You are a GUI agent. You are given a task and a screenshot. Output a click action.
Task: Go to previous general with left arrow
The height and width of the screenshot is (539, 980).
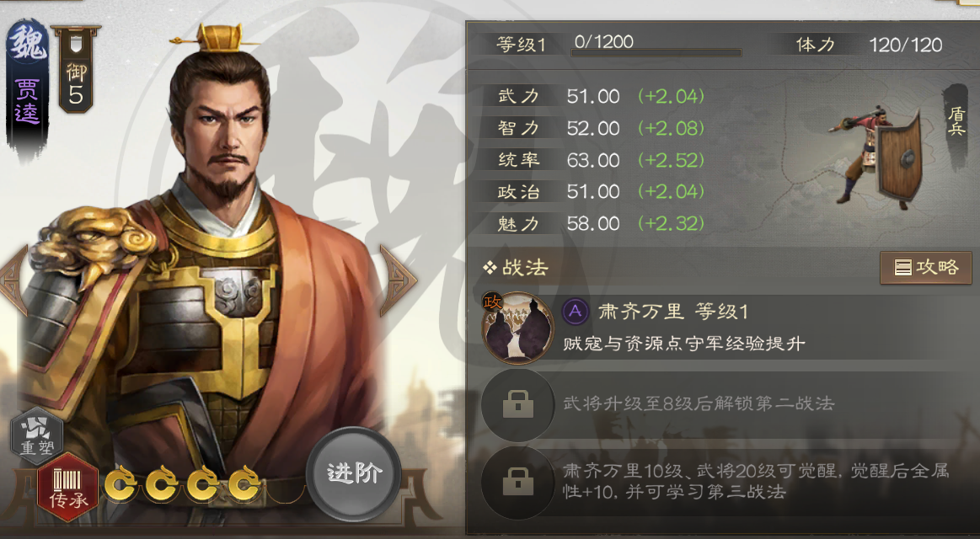tap(13, 280)
